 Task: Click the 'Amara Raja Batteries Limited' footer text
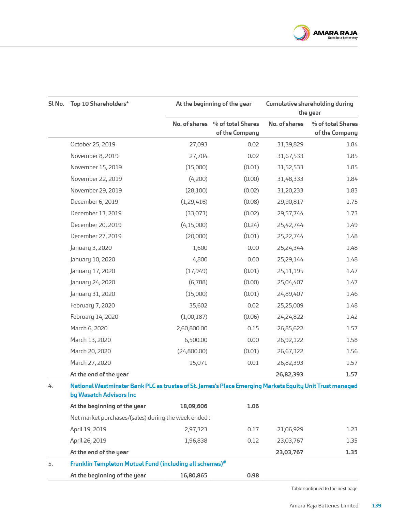tap(324, 505)
